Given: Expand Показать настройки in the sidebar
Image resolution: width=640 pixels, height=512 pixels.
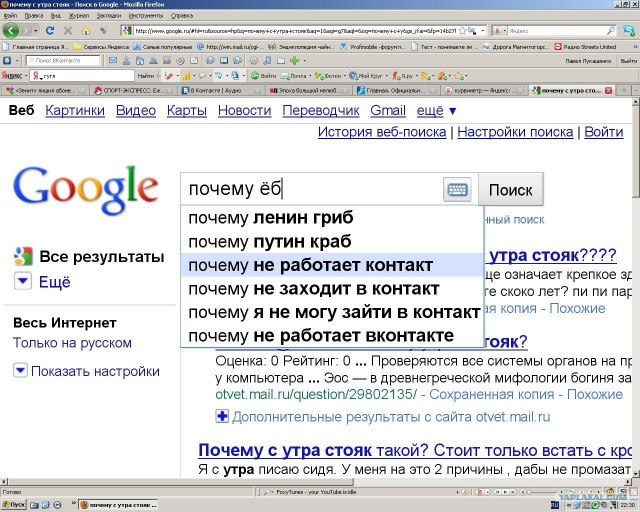Looking at the screenshot, I should [x=20, y=370].
